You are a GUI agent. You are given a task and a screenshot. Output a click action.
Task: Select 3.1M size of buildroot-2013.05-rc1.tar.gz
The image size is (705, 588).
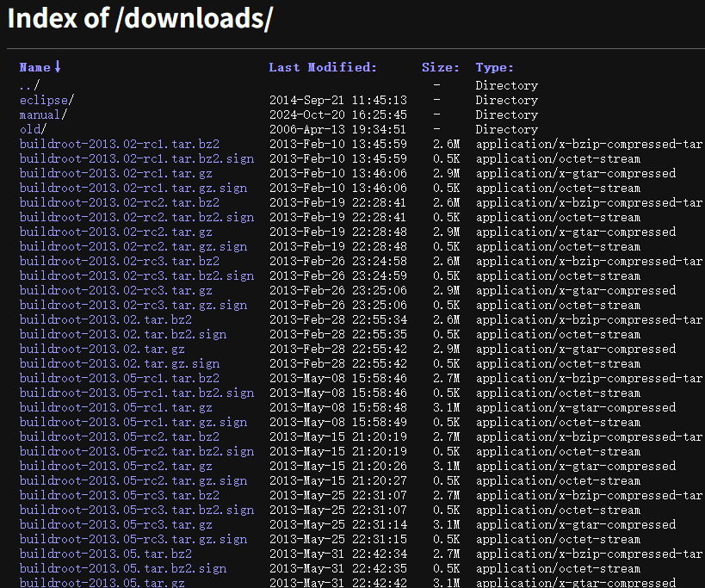tap(447, 407)
